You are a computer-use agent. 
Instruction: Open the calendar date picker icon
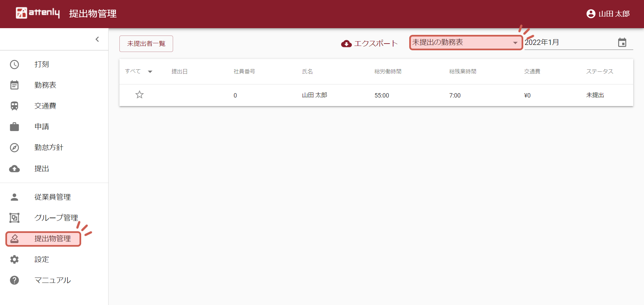point(622,43)
